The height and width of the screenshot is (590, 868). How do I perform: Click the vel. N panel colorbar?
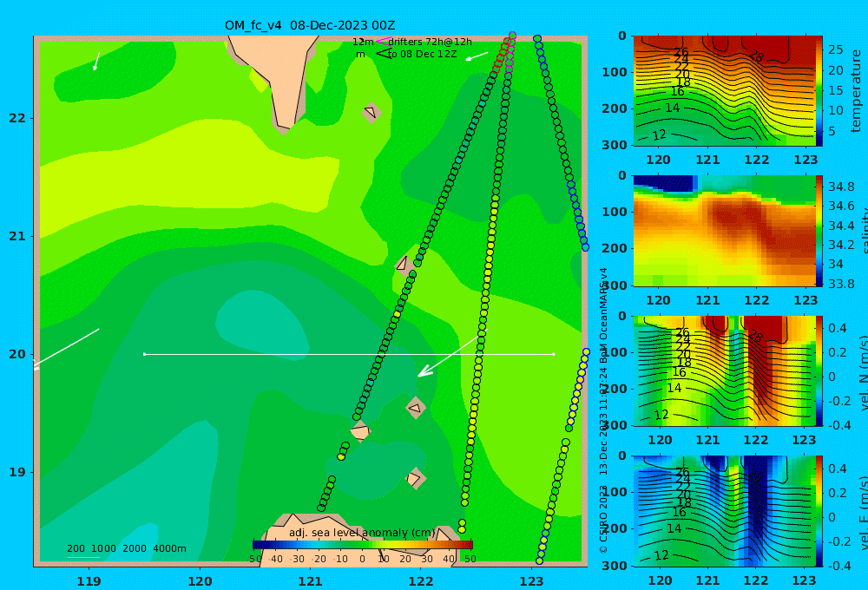[x=819, y=370]
